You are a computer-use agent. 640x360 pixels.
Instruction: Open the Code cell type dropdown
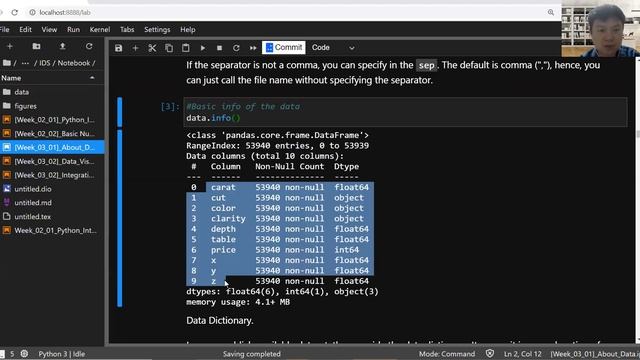click(x=333, y=47)
